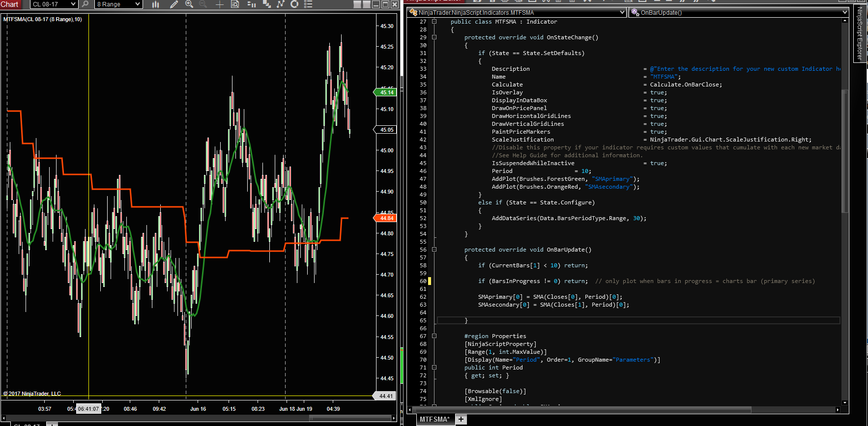The height and width of the screenshot is (426, 868).
Task: Open the chart properties list icon
Action: [x=308, y=4]
